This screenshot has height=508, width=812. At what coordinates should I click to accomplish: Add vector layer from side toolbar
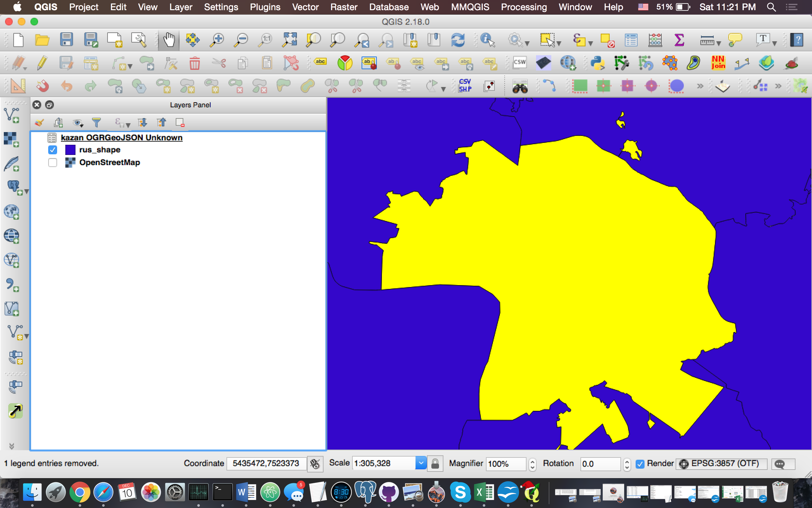(12, 115)
